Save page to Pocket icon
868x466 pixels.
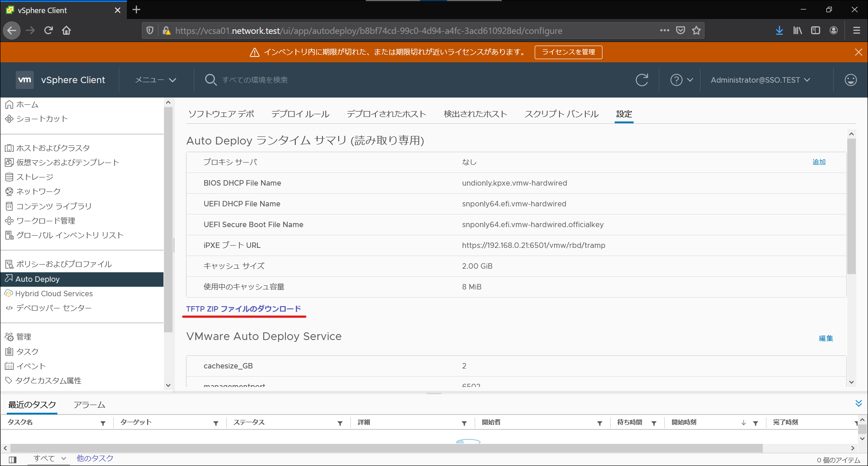pos(681,31)
